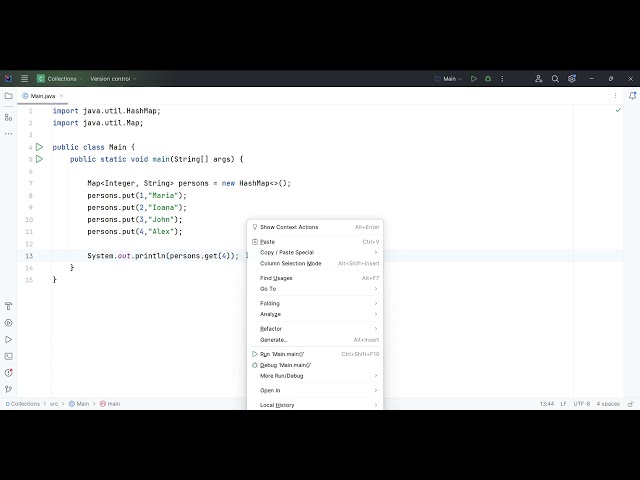The image size is (640, 480).
Task: Run the Main configuration from toolbar
Action: tap(473, 79)
